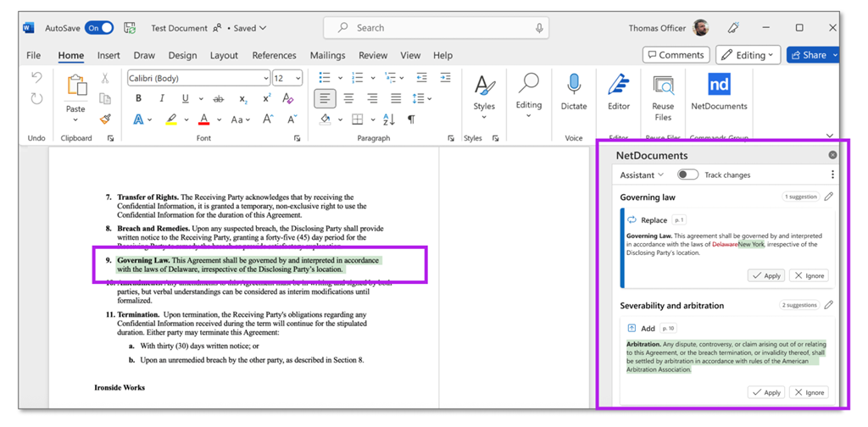Start Dictate microphone
The width and height of the screenshot is (868, 427).
(574, 91)
